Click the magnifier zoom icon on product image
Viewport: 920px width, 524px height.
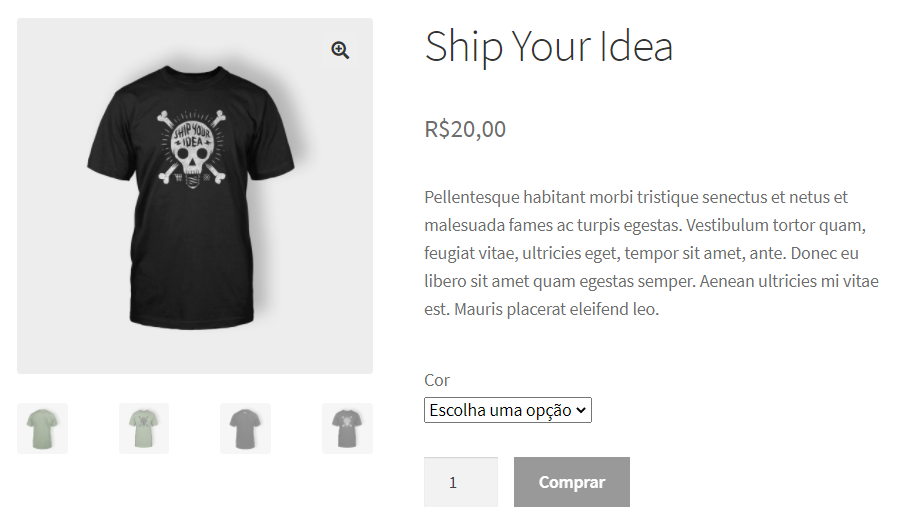[x=340, y=51]
